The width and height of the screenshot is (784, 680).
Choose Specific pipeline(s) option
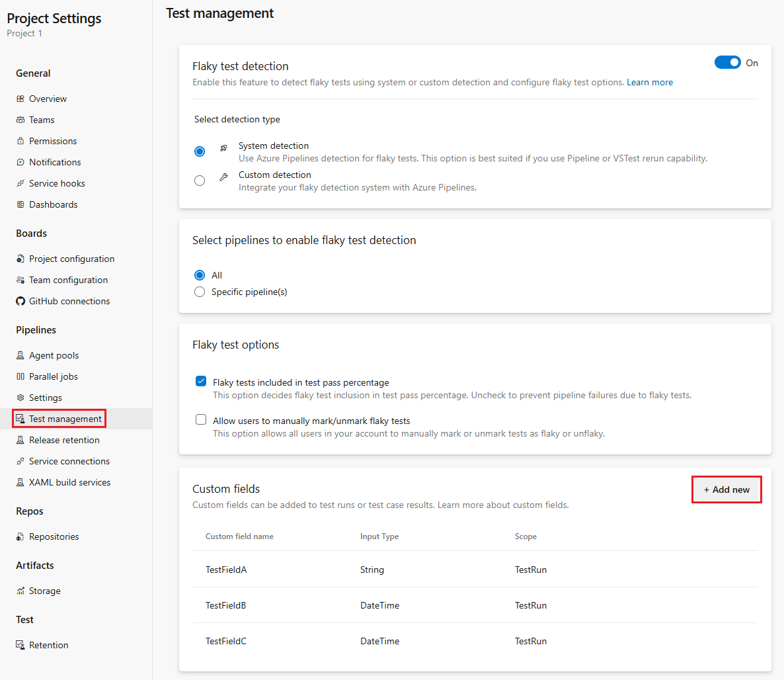200,292
